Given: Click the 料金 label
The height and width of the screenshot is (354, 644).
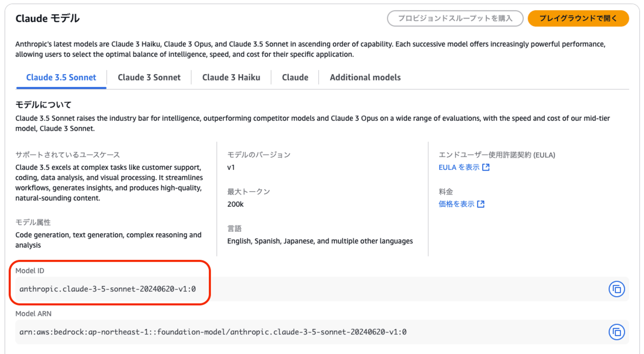Looking at the screenshot, I should click(x=446, y=192).
